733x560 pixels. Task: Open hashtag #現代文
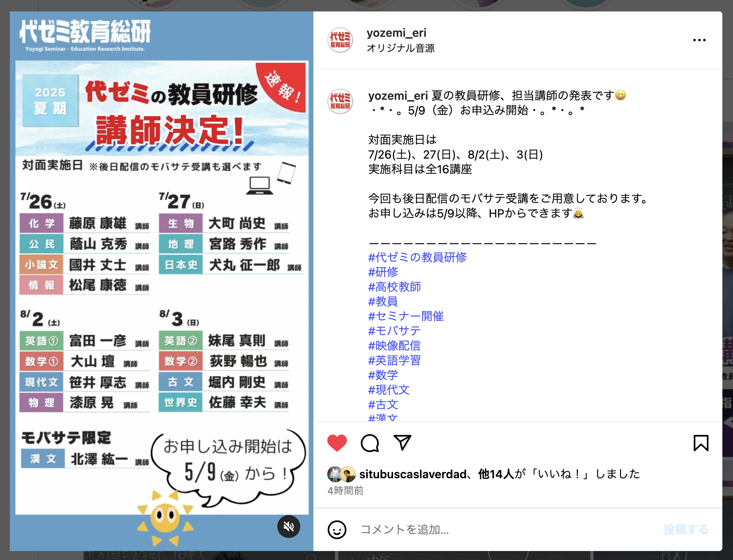pos(389,390)
